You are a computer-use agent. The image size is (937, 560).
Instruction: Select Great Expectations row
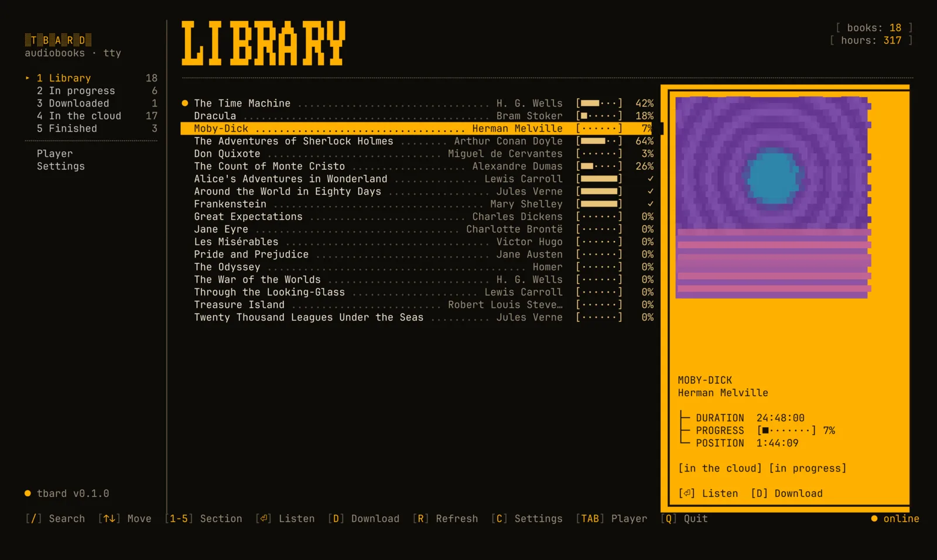click(418, 217)
